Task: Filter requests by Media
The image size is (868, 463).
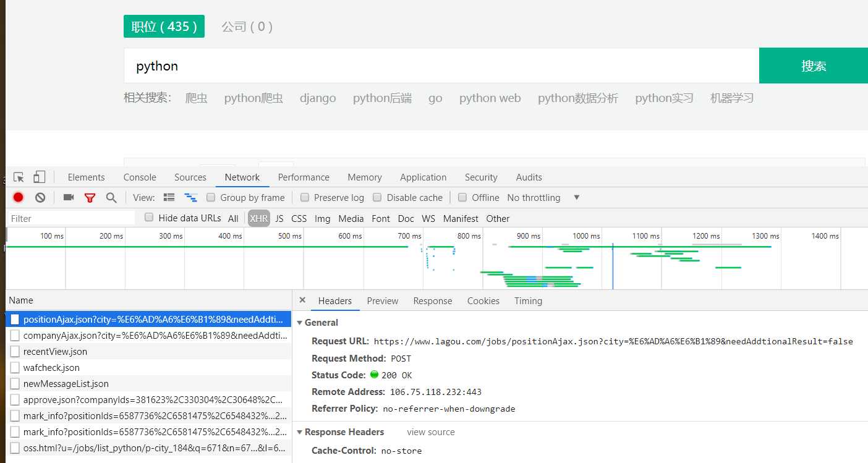Action: tap(351, 219)
